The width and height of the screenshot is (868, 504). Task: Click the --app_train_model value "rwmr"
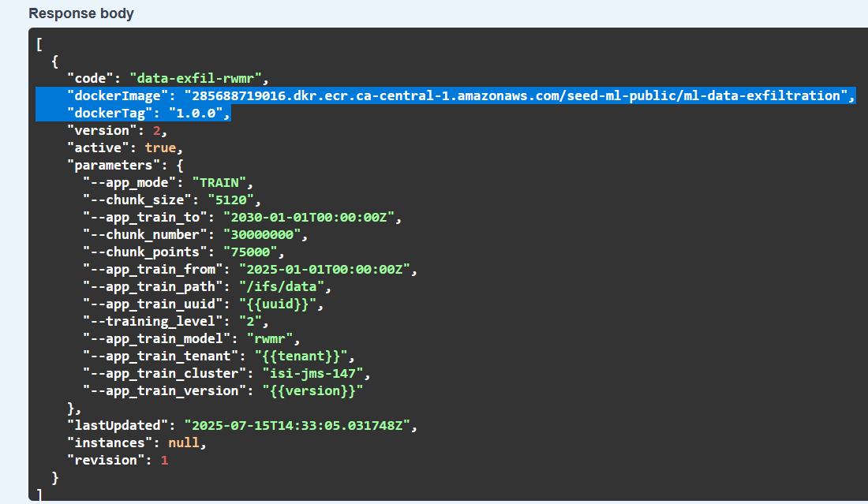tap(270, 338)
